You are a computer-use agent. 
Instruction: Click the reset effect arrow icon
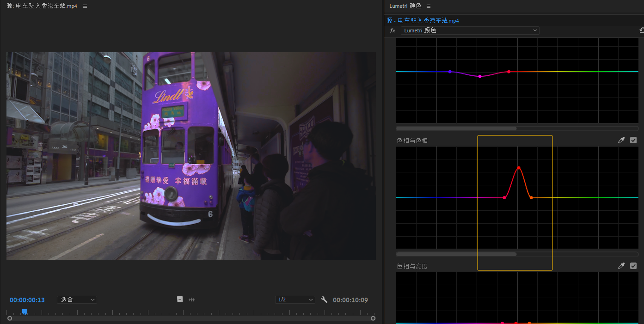click(x=641, y=31)
